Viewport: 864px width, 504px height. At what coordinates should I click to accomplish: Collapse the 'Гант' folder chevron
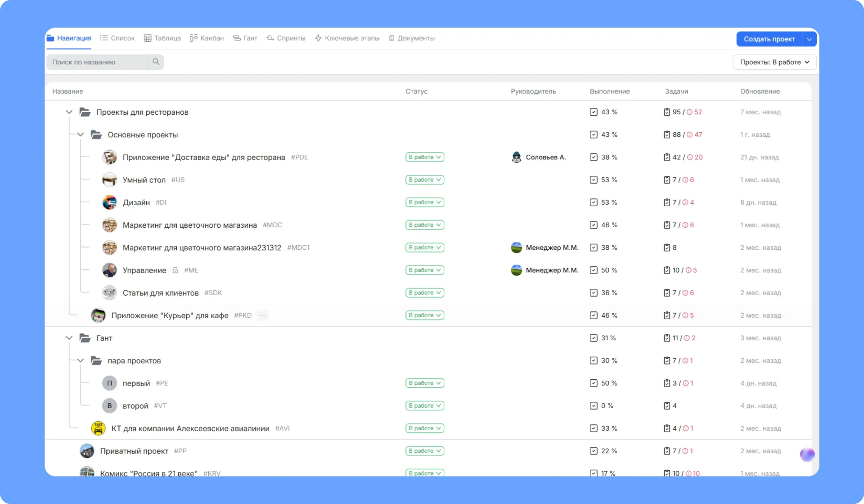tap(69, 337)
